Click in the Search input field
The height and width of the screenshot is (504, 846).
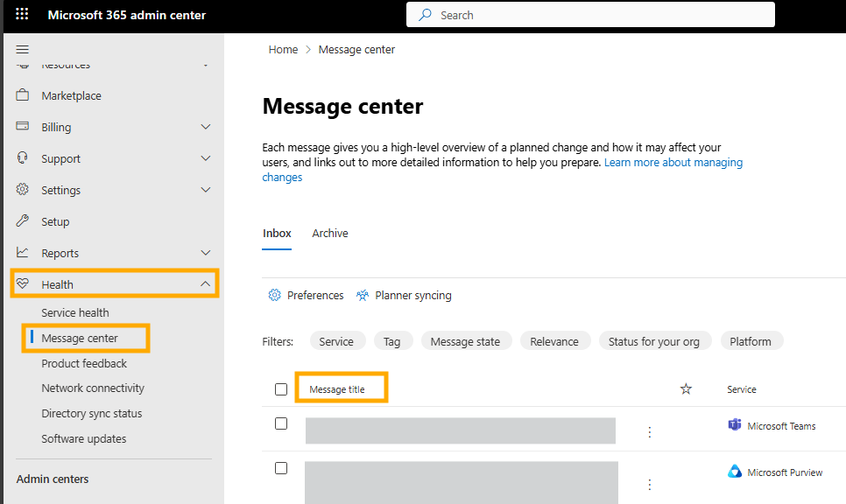coord(591,15)
